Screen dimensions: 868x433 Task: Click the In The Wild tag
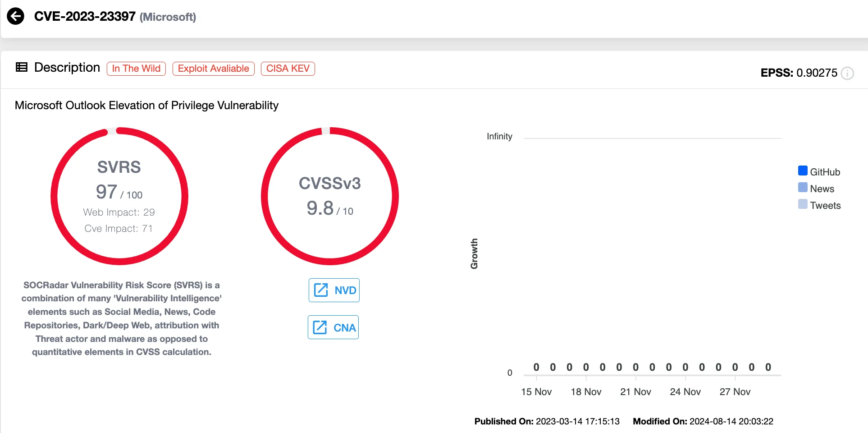[x=136, y=69]
